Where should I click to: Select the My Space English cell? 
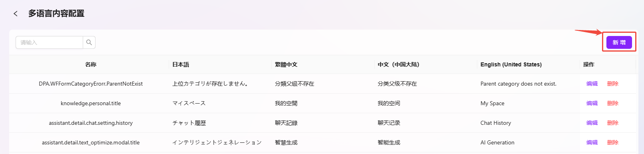(x=492, y=103)
